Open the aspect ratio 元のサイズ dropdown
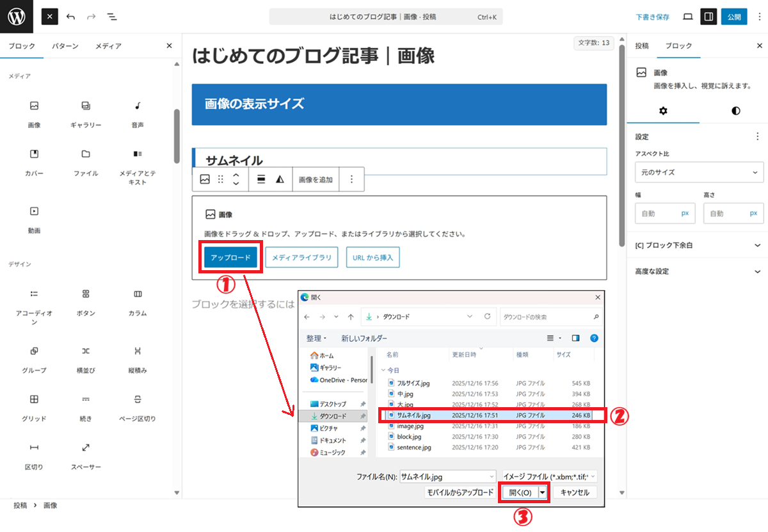Viewport: 768px width, 532px height. click(x=699, y=172)
